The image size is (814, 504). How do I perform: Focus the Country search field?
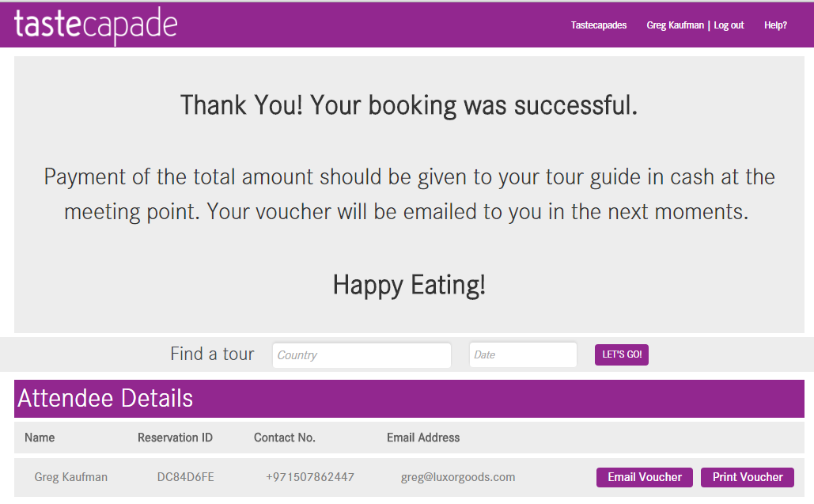click(362, 355)
